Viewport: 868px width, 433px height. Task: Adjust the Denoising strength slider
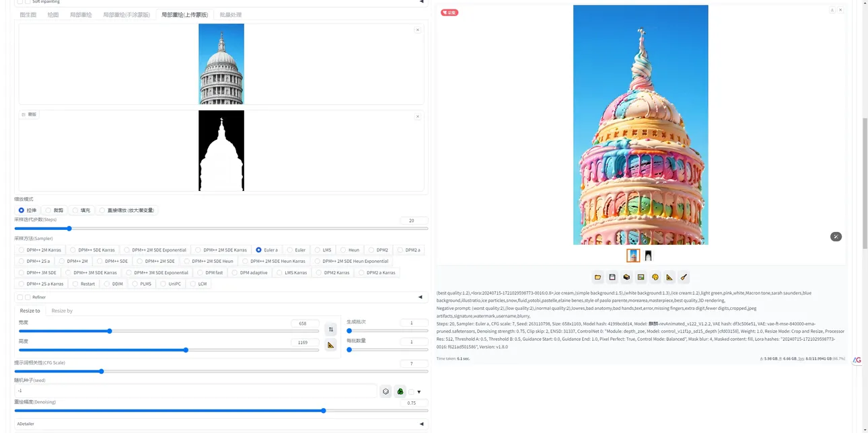(221, 410)
